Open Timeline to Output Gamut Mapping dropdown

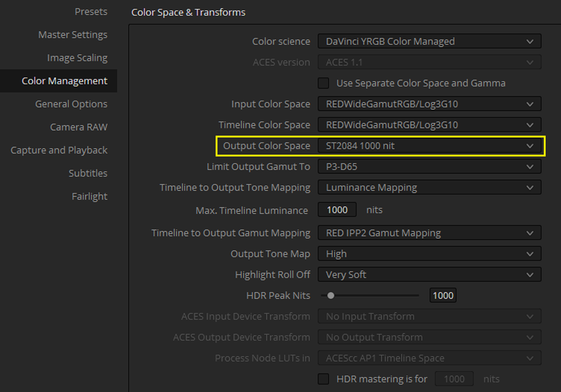[x=430, y=233]
